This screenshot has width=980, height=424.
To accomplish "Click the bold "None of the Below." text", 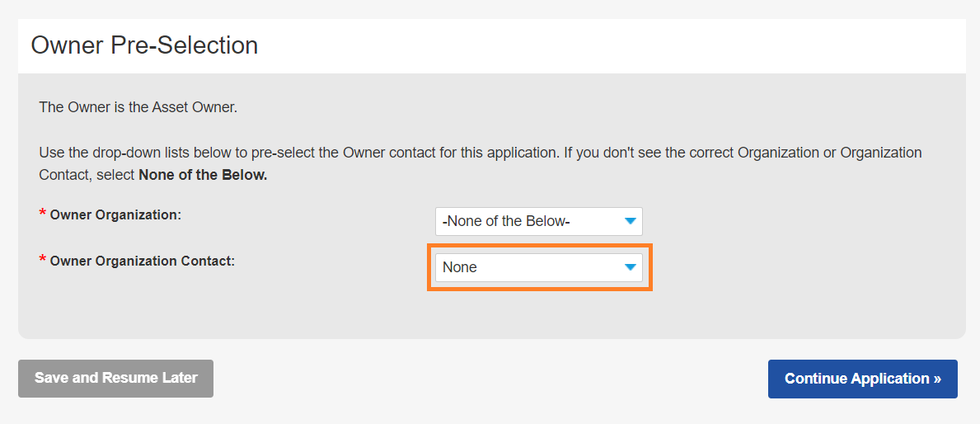I will [203, 175].
